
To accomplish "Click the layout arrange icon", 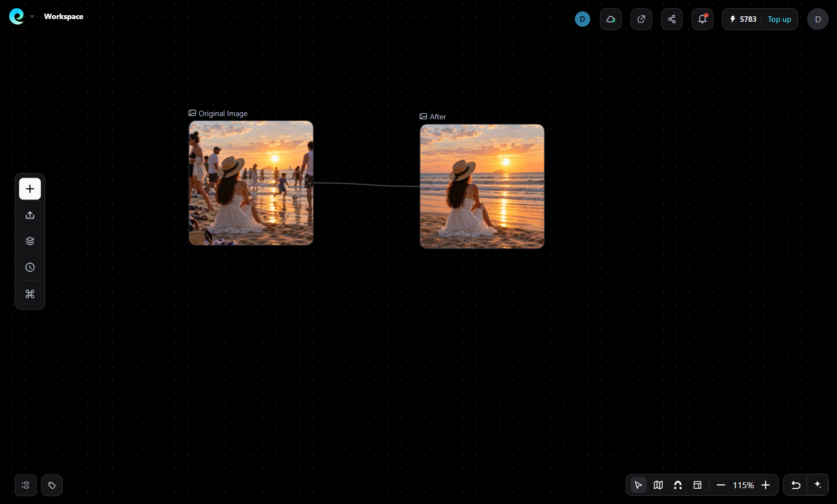I will (697, 485).
